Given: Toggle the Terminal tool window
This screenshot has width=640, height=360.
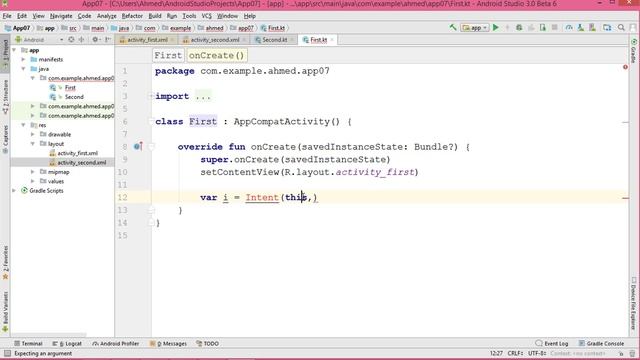Looking at the screenshot, I should (28, 344).
